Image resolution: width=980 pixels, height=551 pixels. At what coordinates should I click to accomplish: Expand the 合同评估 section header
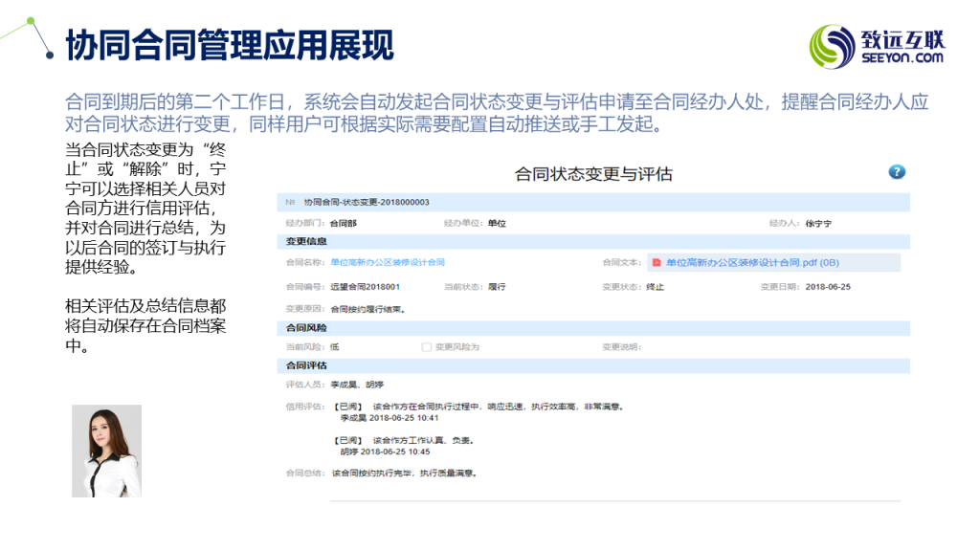click(x=306, y=365)
